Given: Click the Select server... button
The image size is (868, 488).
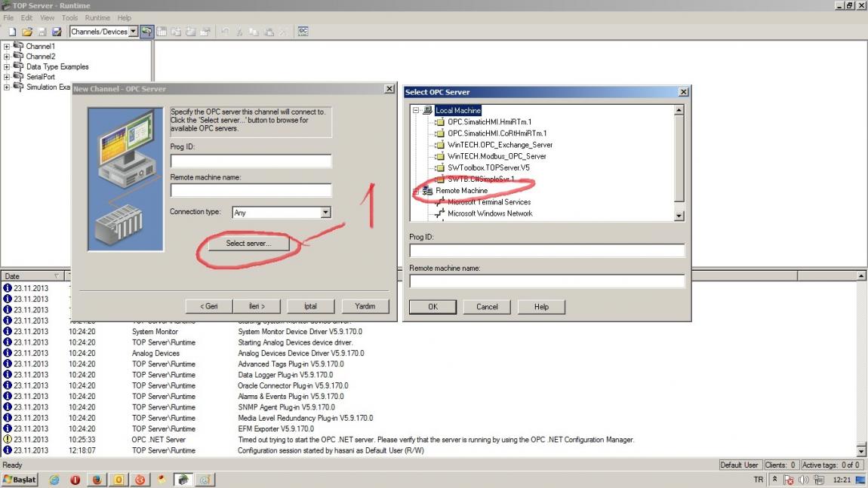Looking at the screenshot, I should [248, 244].
